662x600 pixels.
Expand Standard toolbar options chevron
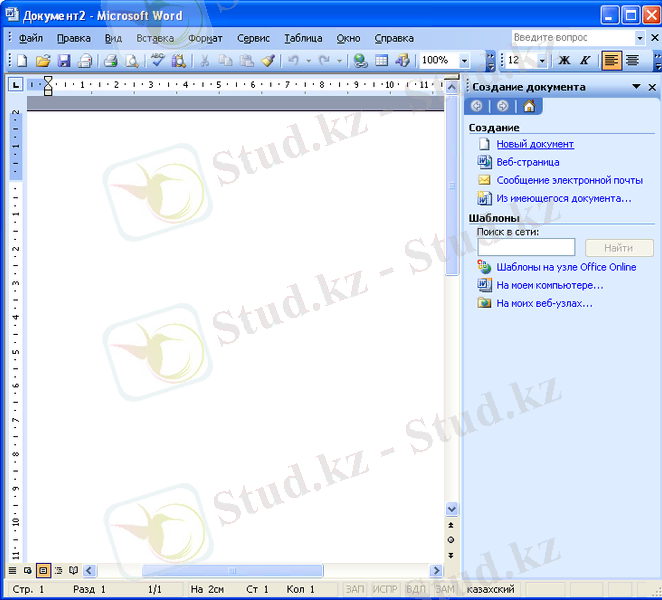[490, 62]
